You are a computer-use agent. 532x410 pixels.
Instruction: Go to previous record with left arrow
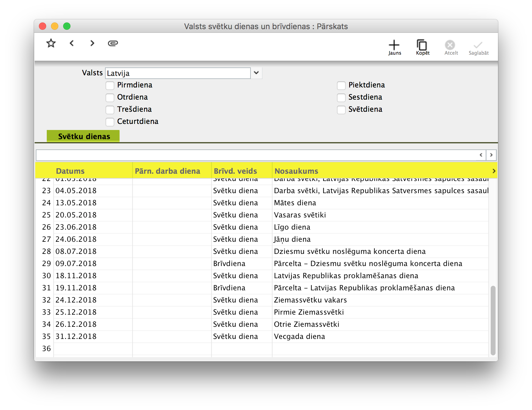click(x=72, y=43)
